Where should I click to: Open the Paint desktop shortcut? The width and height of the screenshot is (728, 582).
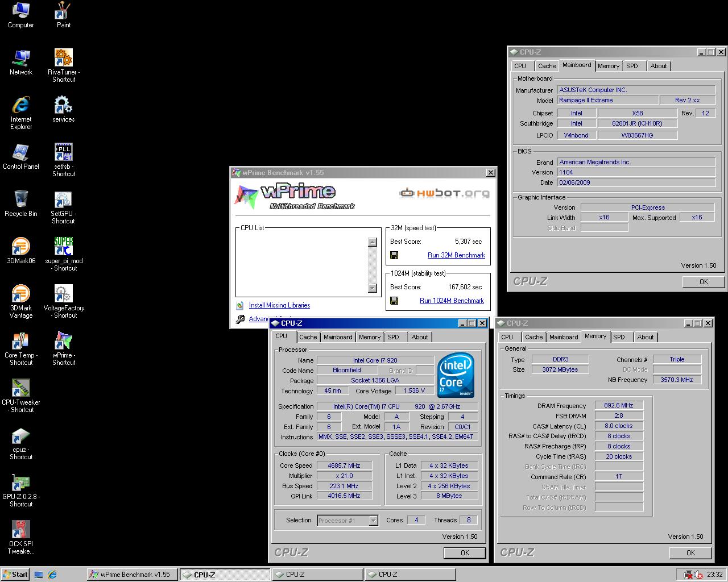tap(64, 15)
